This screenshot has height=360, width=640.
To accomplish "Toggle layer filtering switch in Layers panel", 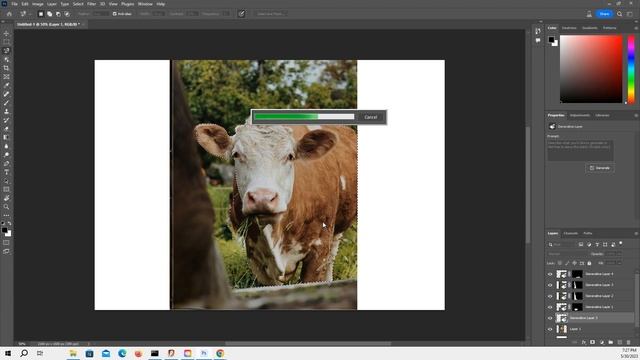I will (x=621, y=244).
